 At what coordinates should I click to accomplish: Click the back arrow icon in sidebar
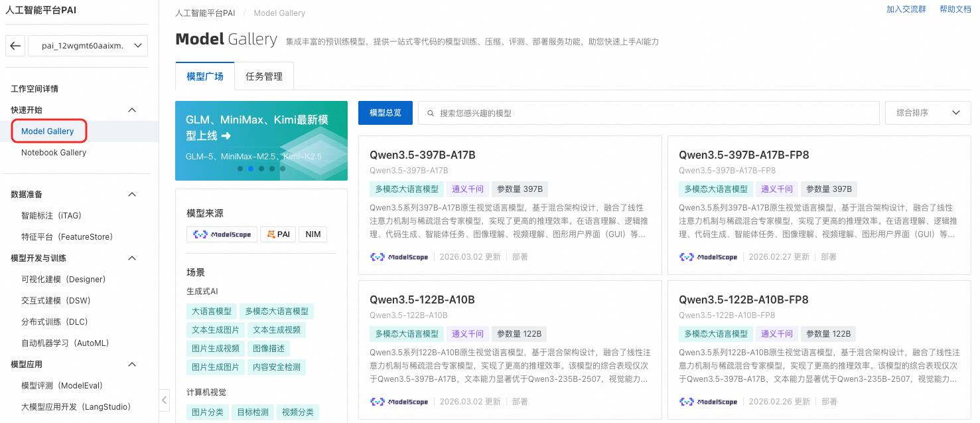15,46
